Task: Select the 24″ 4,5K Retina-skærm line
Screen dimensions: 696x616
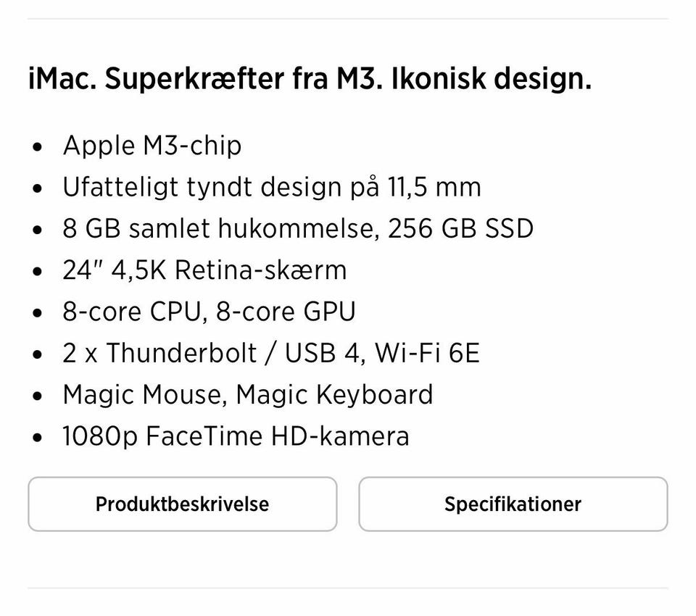Action: [x=204, y=270]
